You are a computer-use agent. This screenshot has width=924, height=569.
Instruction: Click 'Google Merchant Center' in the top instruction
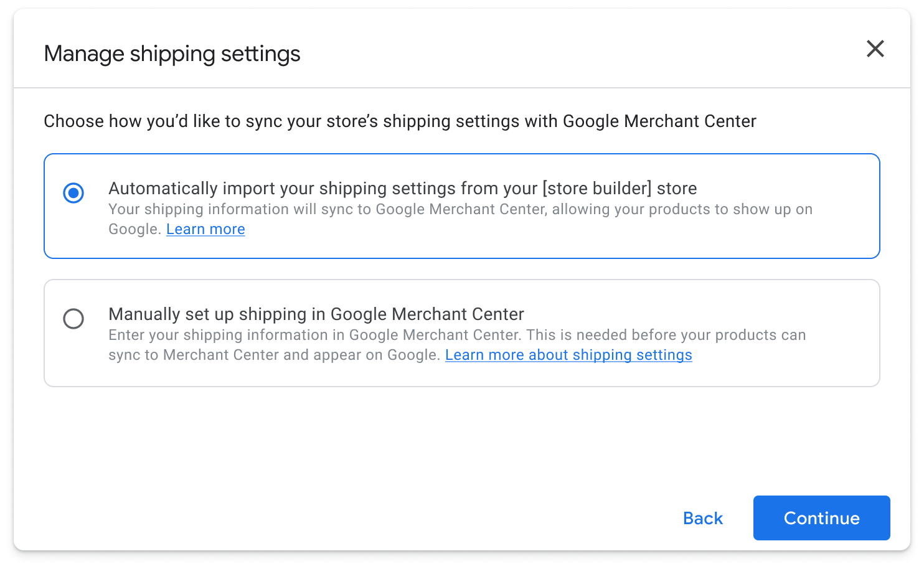coord(659,121)
